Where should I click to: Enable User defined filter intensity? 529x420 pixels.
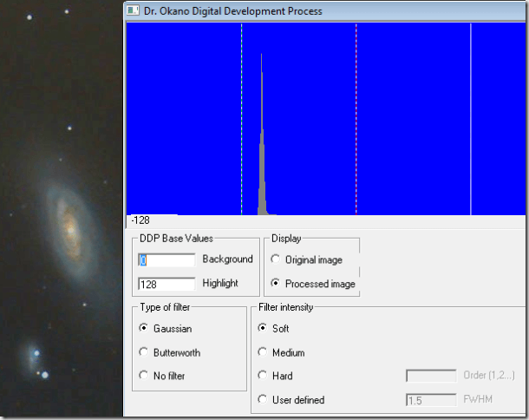point(263,400)
